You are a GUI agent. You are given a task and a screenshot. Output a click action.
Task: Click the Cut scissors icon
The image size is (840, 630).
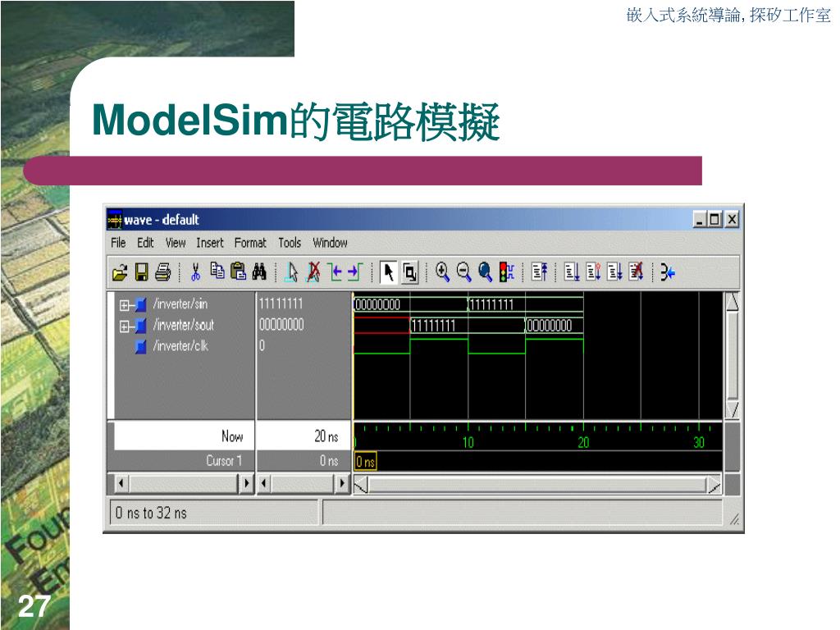(195, 272)
